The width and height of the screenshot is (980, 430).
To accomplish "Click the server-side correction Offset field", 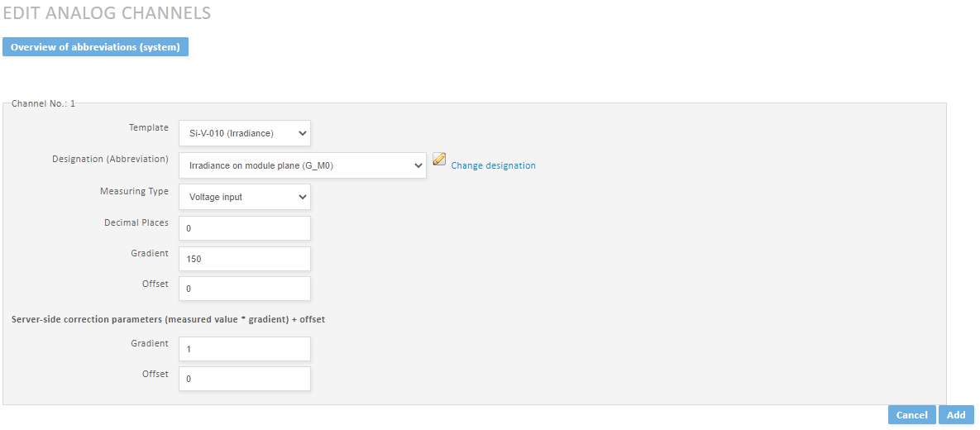I will click(244, 379).
